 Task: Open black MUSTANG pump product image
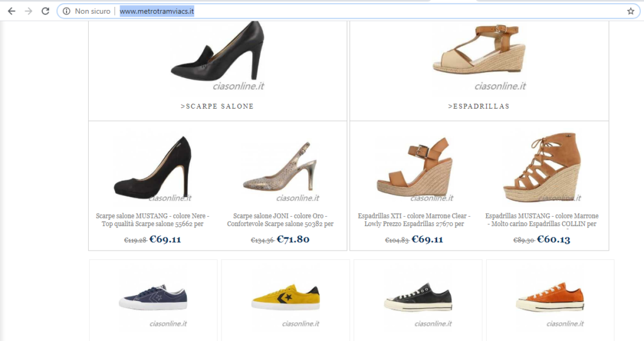[152, 168]
